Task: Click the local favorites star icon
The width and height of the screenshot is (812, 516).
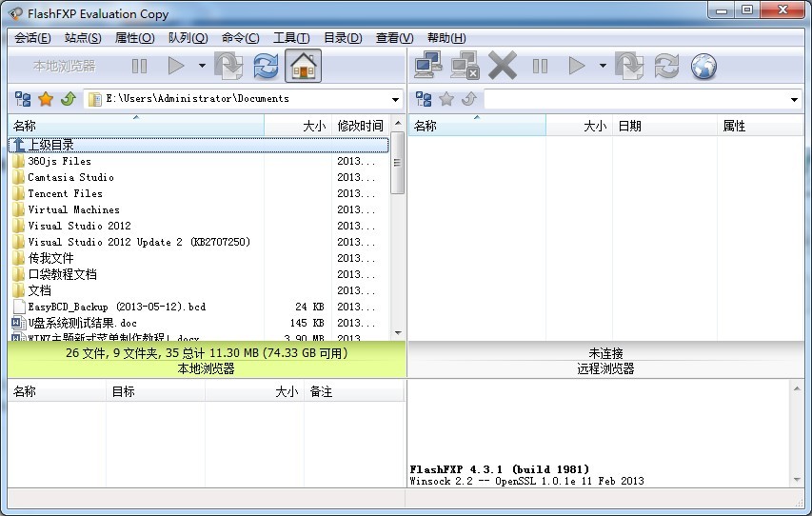Action: (x=46, y=98)
